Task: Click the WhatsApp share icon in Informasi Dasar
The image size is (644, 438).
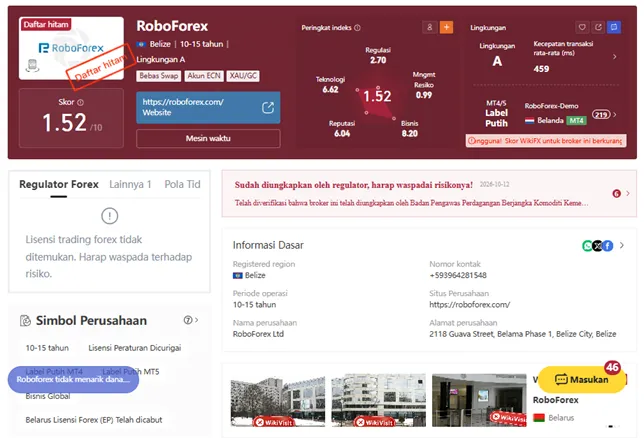Action: pyautogui.click(x=587, y=246)
